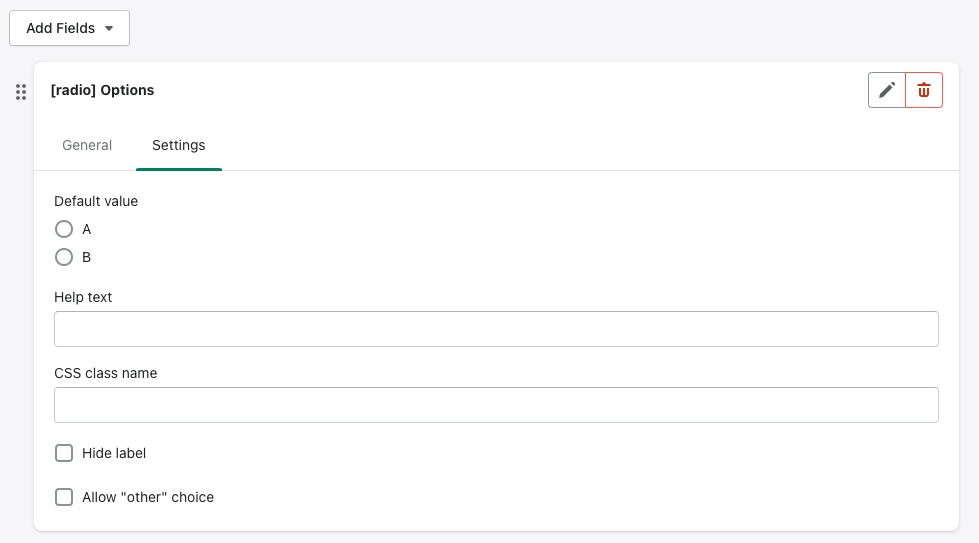Focus the Help text input field
Viewport: 979px width, 543px height.
(x=496, y=329)
